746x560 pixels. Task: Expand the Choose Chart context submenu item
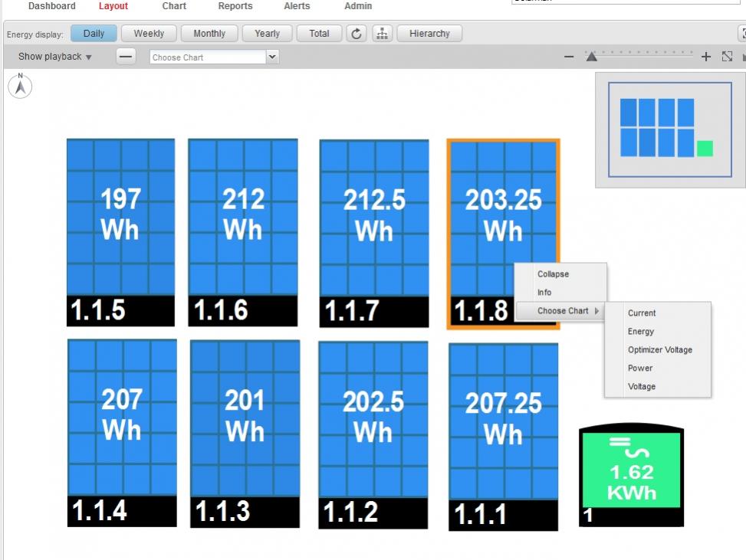(564, 311)
